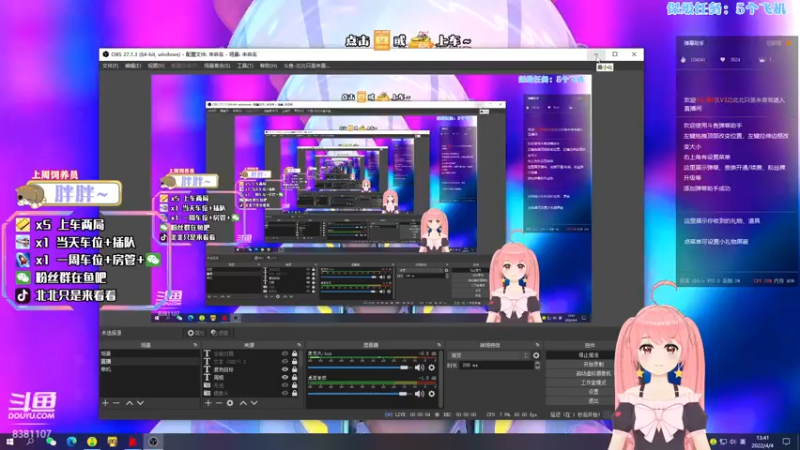Open 帮助(H) menu
Screen dimensions: 800x450
pos(268,66)
